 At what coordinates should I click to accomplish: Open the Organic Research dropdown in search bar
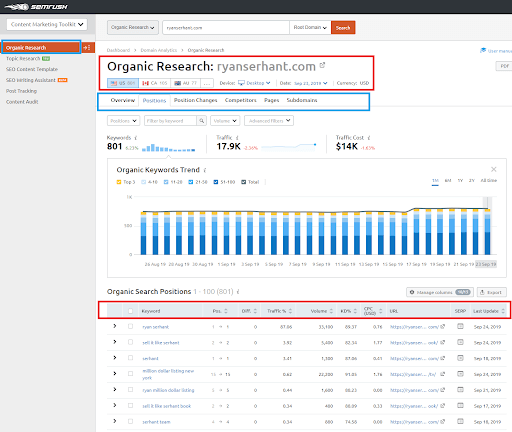click(x=132, y=27)
